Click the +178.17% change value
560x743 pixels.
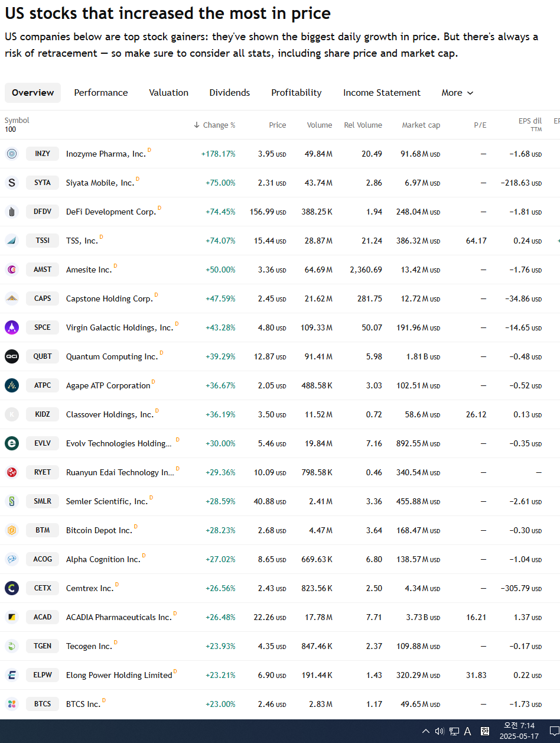[x=218, y=154]
